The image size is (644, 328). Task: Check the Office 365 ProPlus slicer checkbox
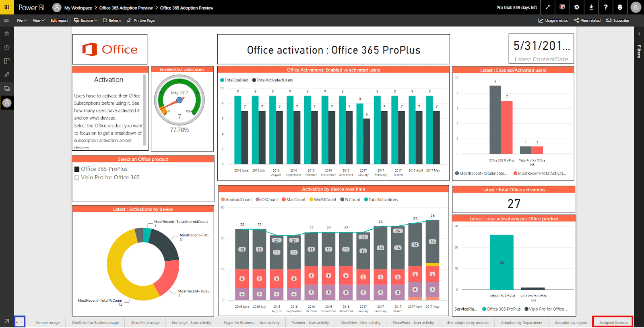tap(77, 169)
